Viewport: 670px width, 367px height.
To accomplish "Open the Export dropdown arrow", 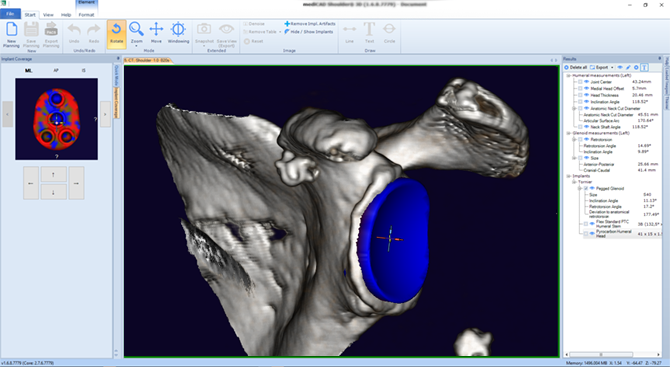I will click(x=612, y=68).
